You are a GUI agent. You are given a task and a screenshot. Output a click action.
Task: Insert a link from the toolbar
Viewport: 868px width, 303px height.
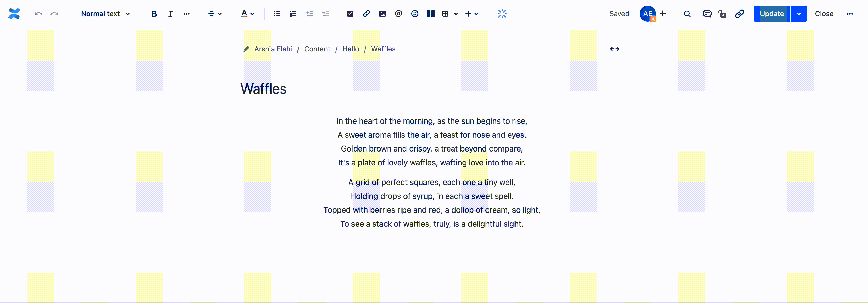pyautogui.click(x=366, y=14)
